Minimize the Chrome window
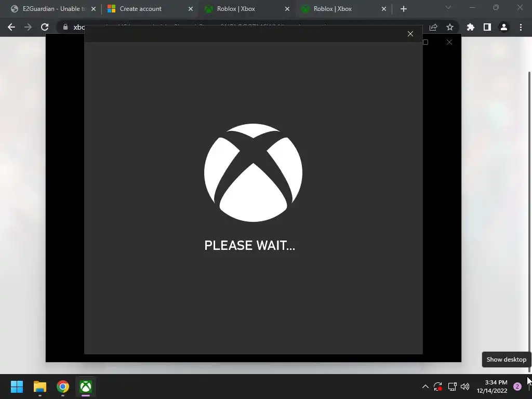The height and width of the screenshot is (399, 532). click(472, 7)
